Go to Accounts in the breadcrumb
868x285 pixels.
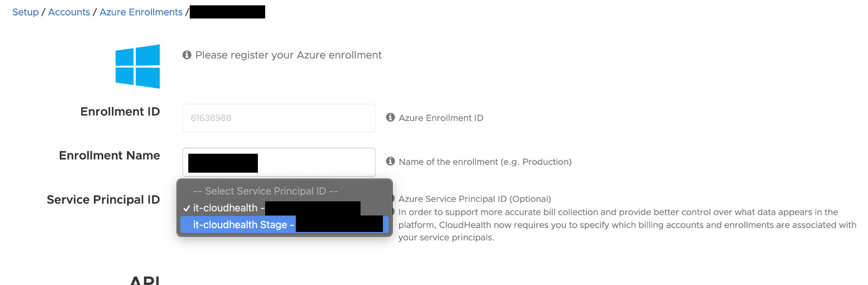coord(69,12)
